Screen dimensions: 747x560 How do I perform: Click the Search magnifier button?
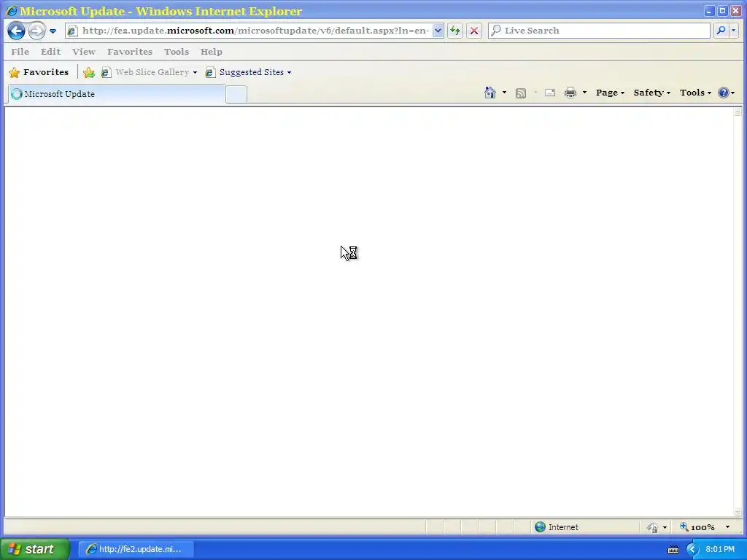(721, 31)
